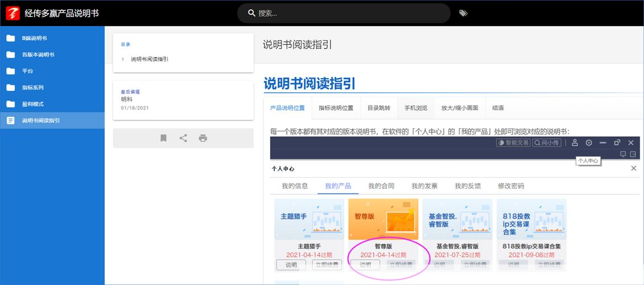644x285 pixels.
Task: Switch to the 产品说明位置 tab
Action: point(287,108)
